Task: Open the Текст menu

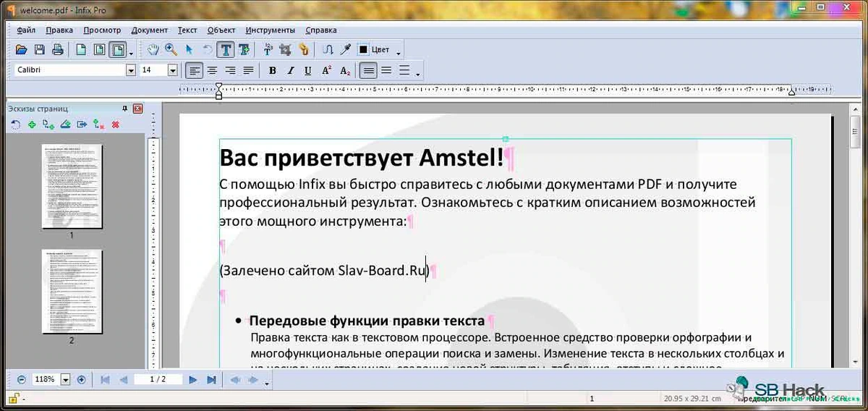Action: coord(187,30)
